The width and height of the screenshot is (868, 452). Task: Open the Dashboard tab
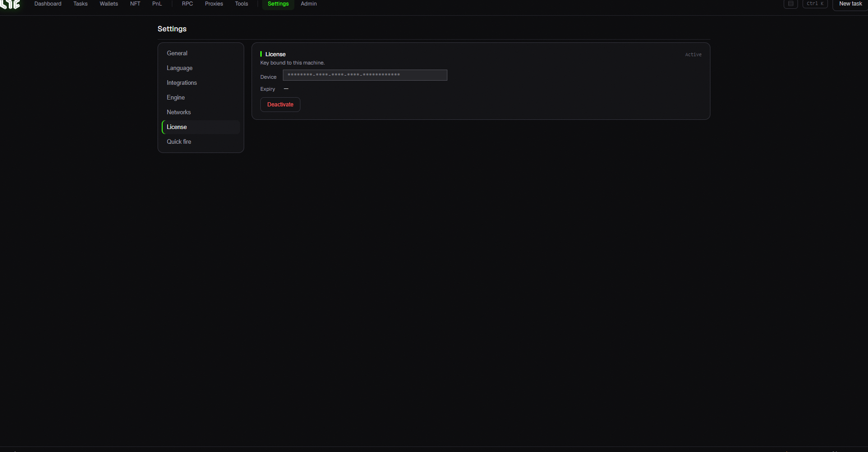(x=48, y=4)
